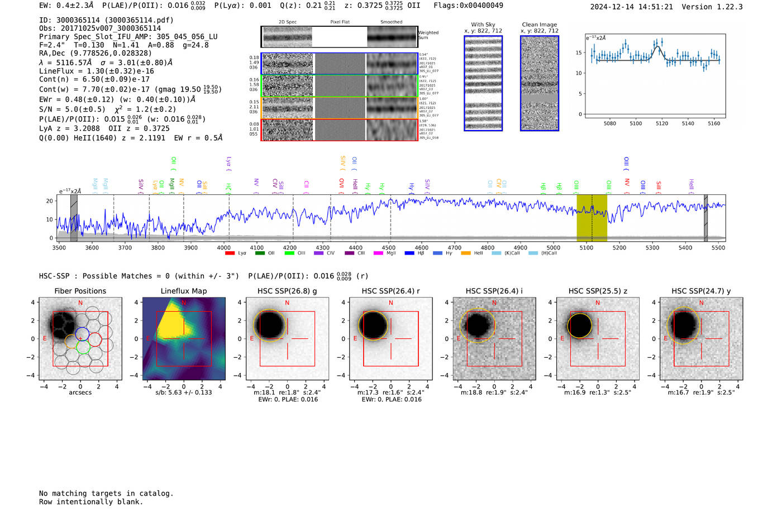
Task: Click the CIII legend swatch
Action: coord(350,253)
